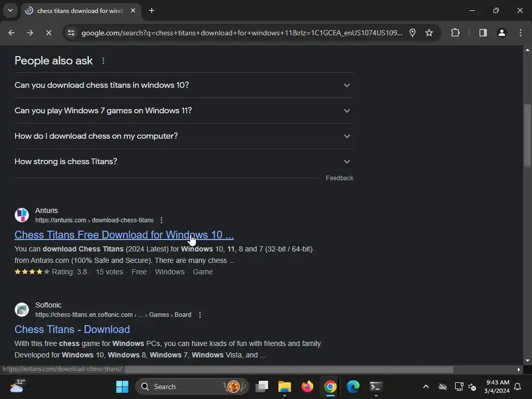Viewport: 532px width, 399px height.
Task: Open muted volume tray icon
Action: click(472, 387)
